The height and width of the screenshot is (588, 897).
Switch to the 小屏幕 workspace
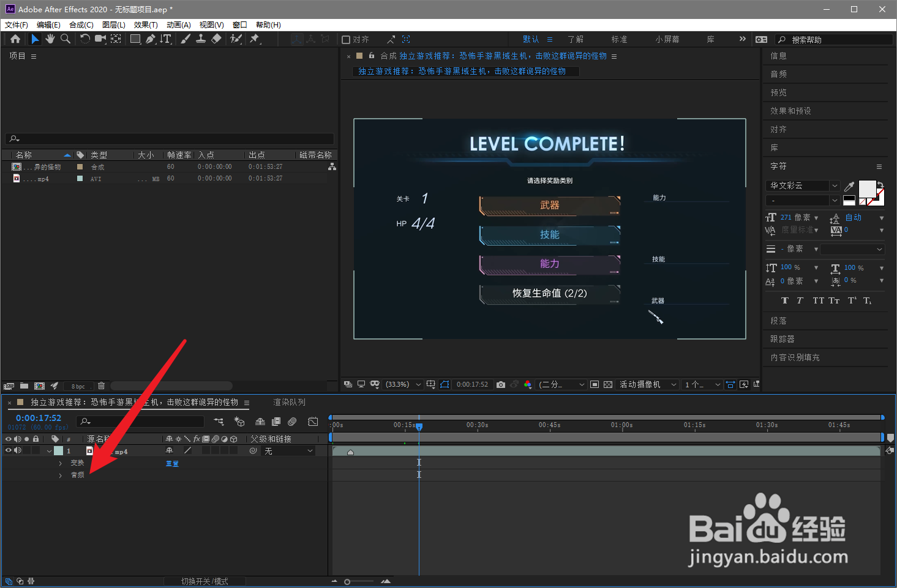[x=667, y=39]
